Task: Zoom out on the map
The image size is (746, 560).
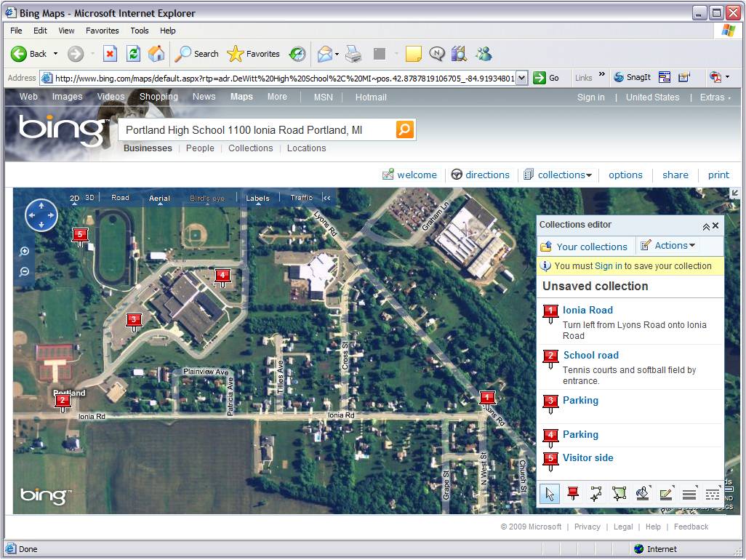Action: (x=24, y=272)
